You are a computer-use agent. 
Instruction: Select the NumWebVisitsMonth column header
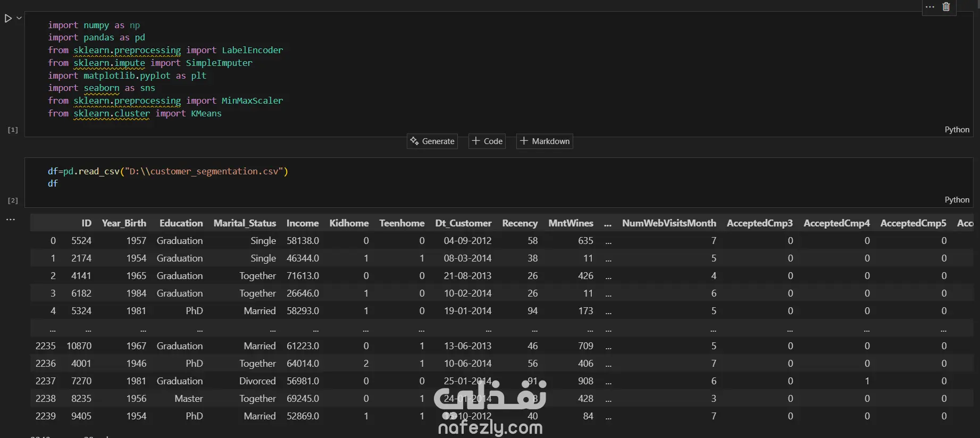669,223
